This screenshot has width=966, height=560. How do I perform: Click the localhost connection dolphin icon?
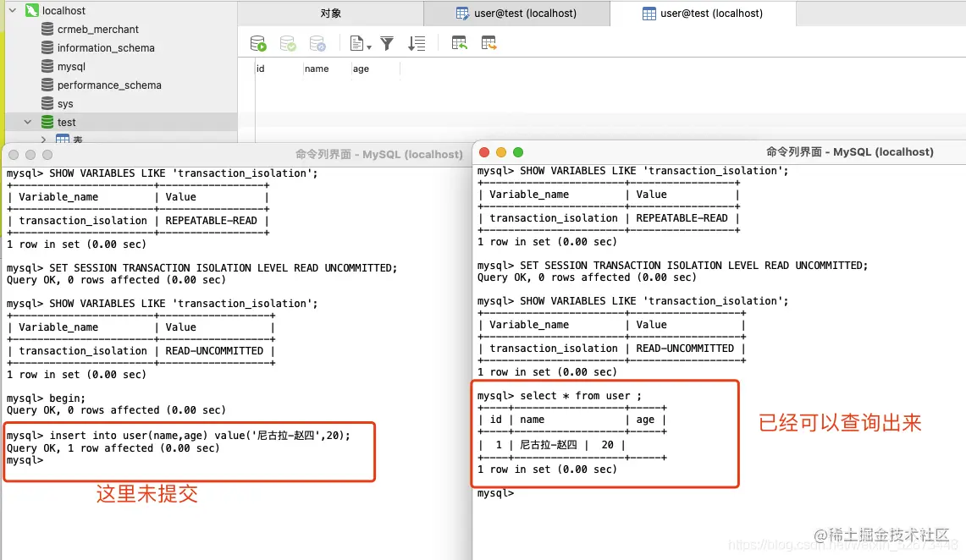(x=31, y=10)
